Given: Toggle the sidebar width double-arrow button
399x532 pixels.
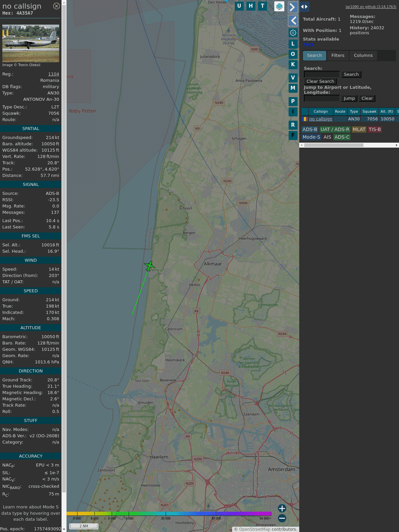Looking at the screenshot, I should (x=304, y=7).
